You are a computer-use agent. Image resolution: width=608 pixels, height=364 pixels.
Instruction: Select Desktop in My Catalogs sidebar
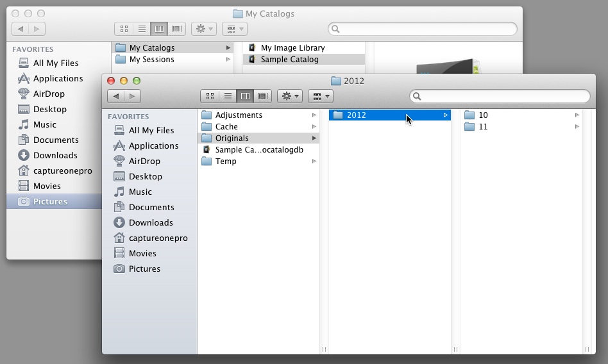click(55, 109)
